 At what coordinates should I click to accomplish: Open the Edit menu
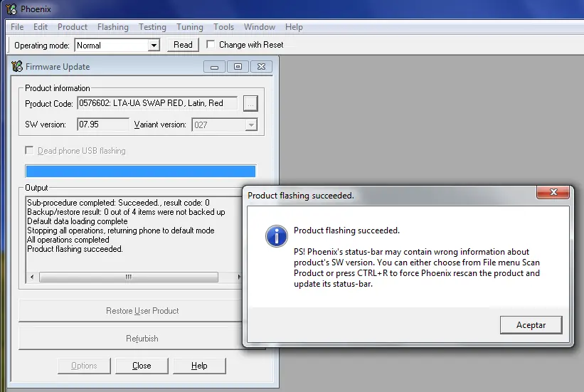pos(41,27)
